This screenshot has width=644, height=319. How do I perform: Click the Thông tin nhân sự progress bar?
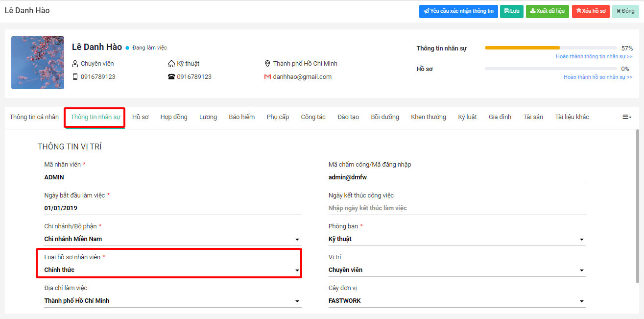(550, 48)
